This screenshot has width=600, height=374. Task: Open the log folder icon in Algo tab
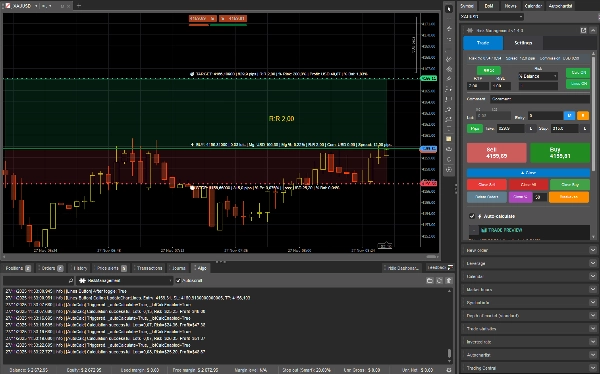(x=429, y=281)
